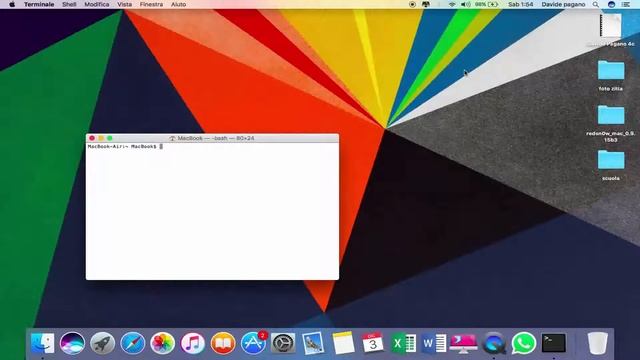The image size is (640, 360).
Task: Launch Siri from the Dock
Action: (x=72, y=343)
